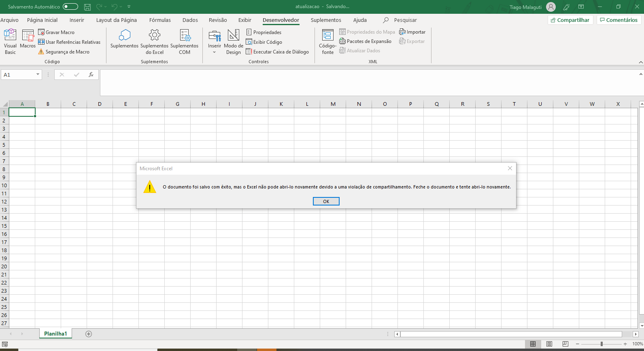644x351 pixels.
Task: Switch to the Dados tab
Action: point(190,20)
